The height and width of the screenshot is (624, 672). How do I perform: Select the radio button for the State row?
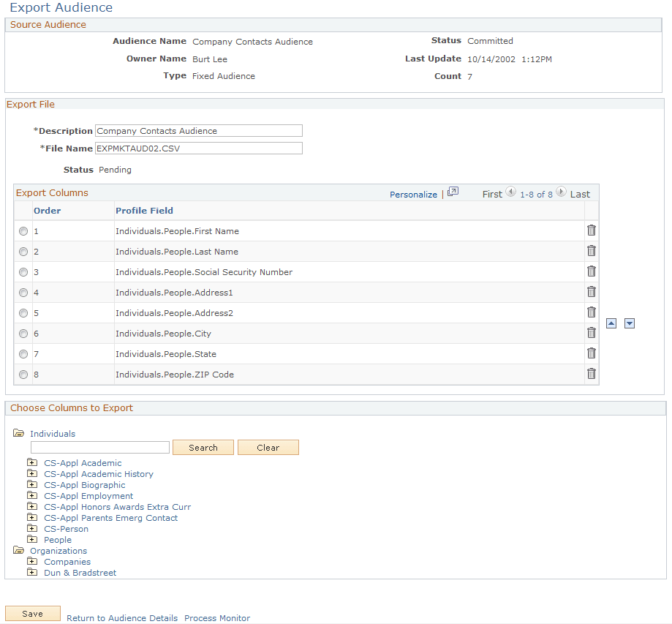[x=23, y=353]
